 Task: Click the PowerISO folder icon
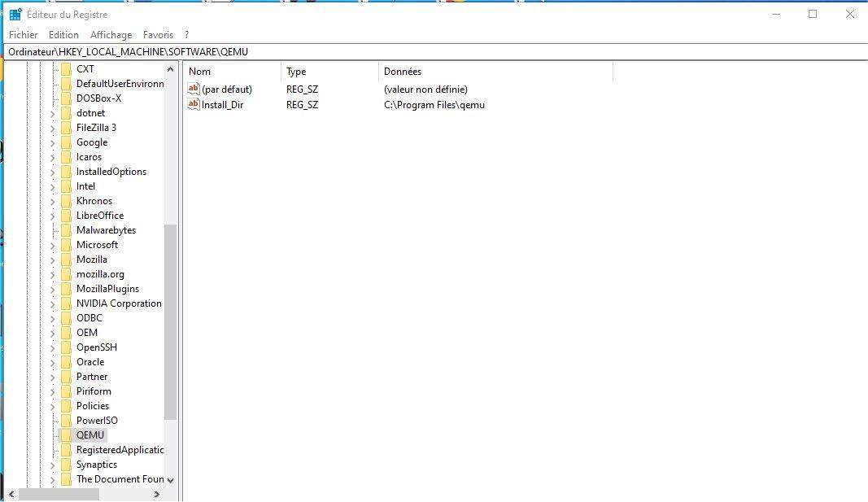pos(66,421)
